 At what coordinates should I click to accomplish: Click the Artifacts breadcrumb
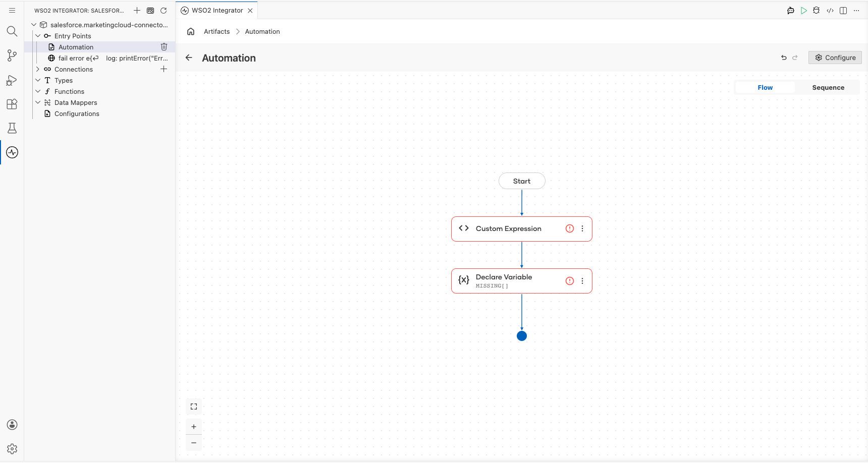pos(217,31)
